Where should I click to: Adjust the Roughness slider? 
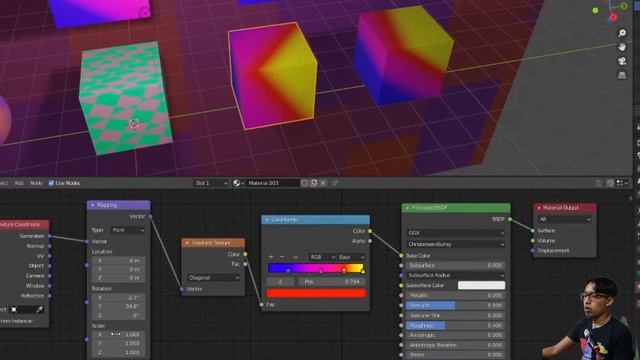(x=456, y=325)
